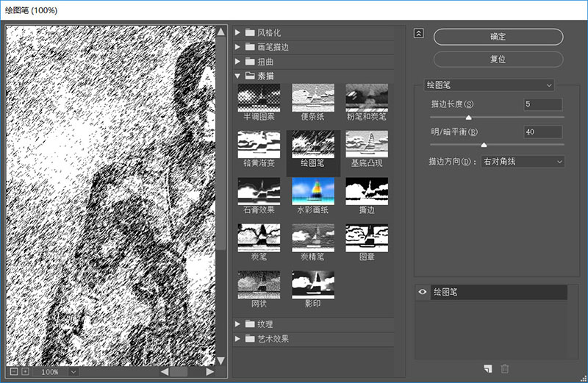Screen dimensions: 588x383
Task: Open the 绘图笔 filter selection dropdown
Action: point(489,85)
